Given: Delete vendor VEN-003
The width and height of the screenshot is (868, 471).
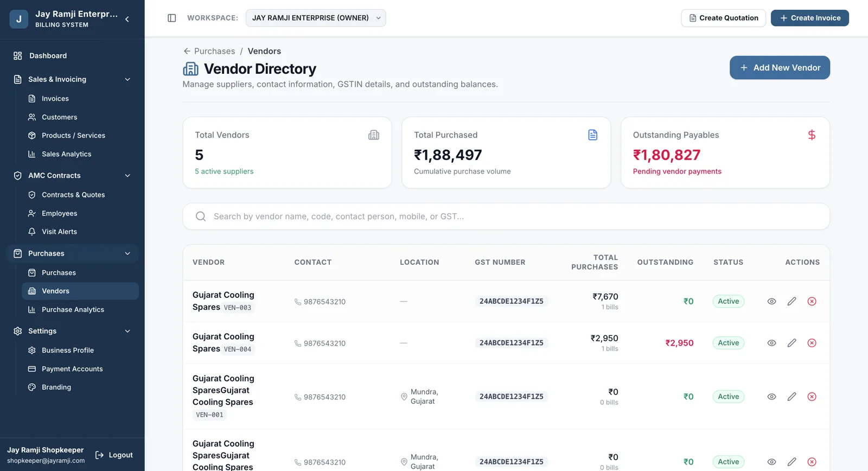Looking at the screenshot, I should 812,301.
